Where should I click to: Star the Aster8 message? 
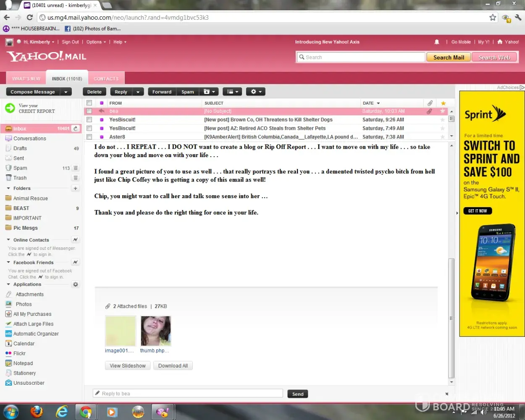[442, 137]
